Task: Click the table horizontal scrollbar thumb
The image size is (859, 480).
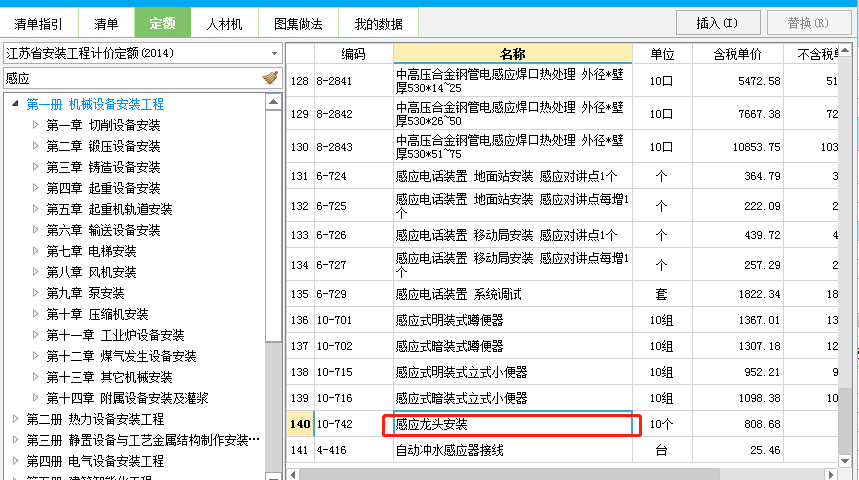Action: [x=509, y=475]
